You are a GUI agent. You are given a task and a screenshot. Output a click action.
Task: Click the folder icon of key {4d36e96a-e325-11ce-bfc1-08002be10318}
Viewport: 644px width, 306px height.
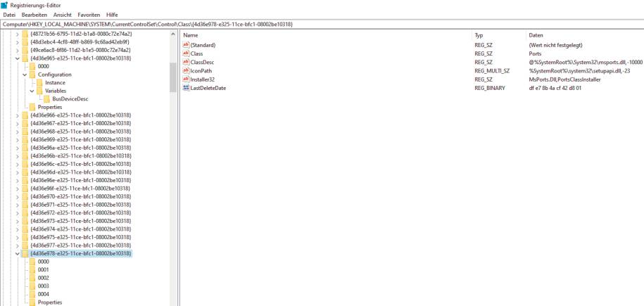click(25, 148)
